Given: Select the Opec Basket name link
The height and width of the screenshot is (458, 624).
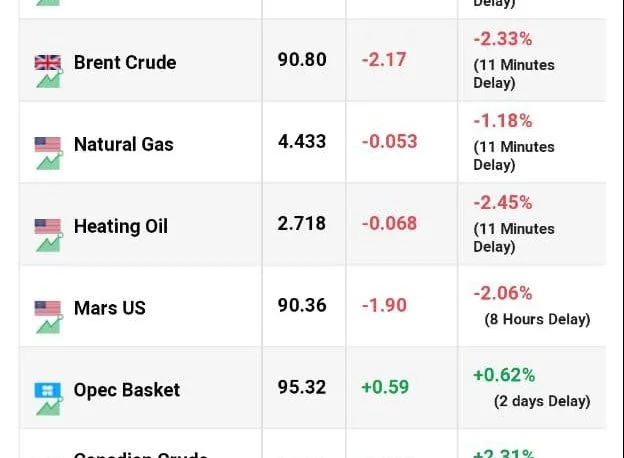Looking at the screenshot, I should [127, 390].
